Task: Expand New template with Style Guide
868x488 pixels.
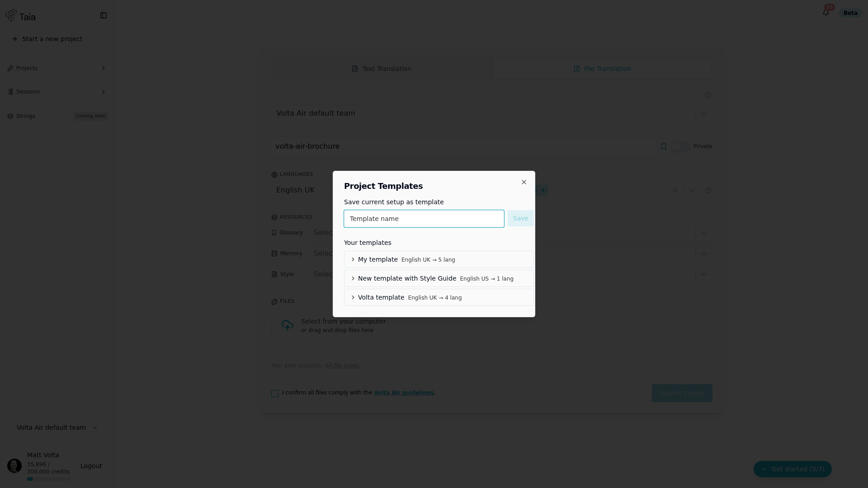Action: 439,278
